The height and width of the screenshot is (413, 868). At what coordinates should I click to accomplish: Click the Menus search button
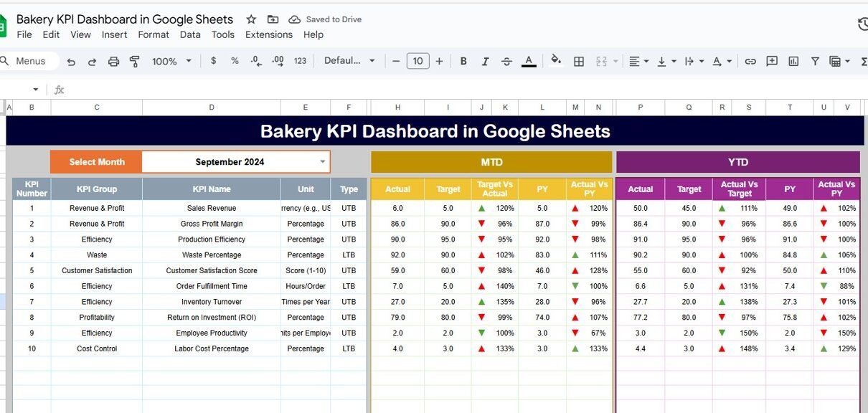[24, 61]
